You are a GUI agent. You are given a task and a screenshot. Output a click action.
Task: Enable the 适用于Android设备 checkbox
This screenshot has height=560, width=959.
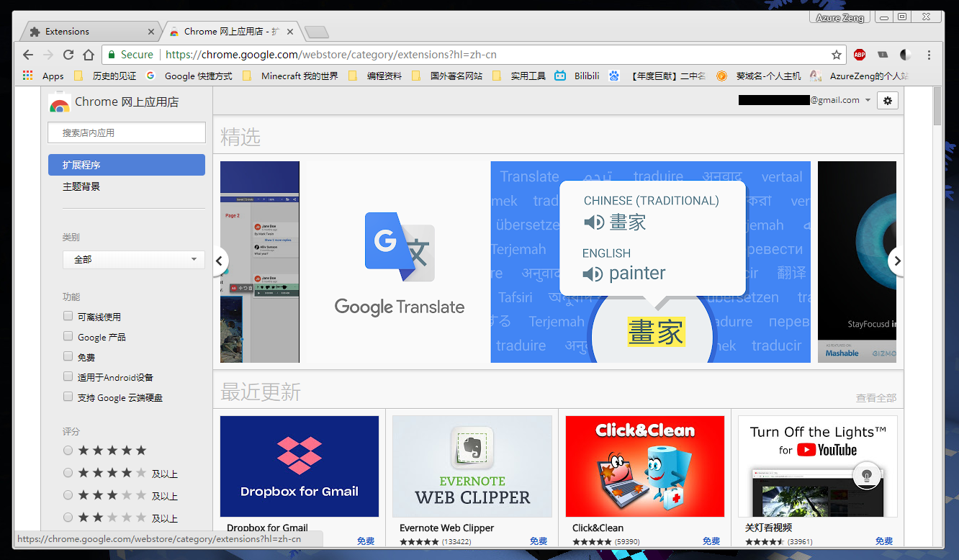[68, 376]
